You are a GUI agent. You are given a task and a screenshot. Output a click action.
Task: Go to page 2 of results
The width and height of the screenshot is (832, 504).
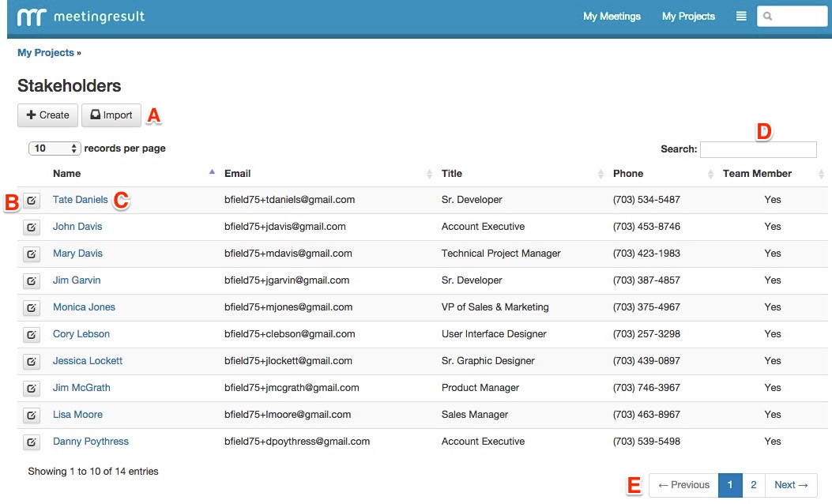pos(753,485)
